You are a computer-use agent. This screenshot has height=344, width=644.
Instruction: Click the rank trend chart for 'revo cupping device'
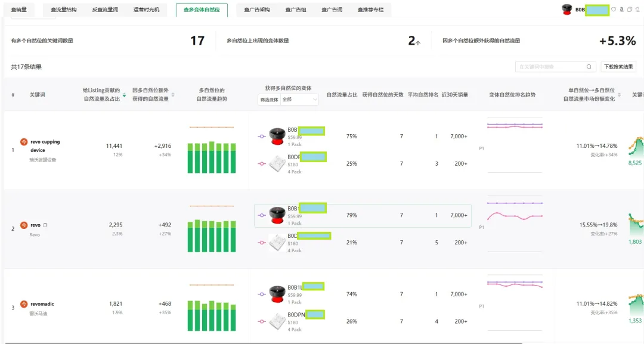point(515,145)
